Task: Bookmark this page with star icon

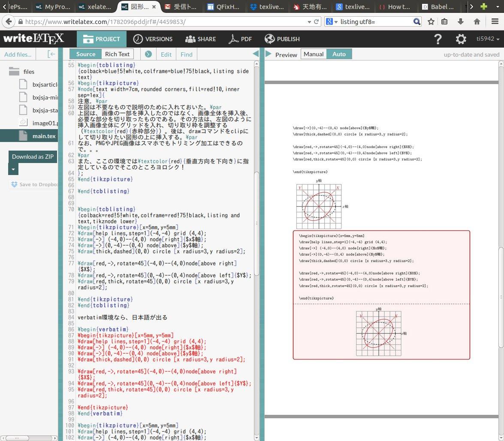Action: click(431, 21)
